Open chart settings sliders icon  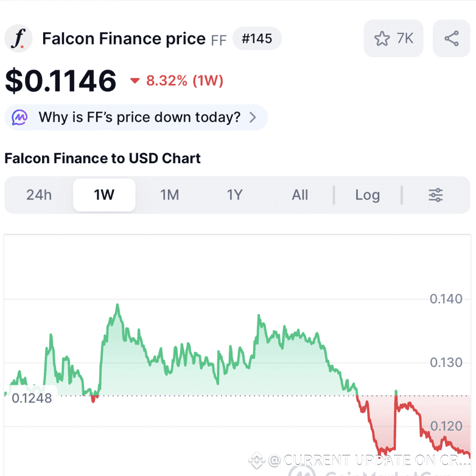coord(435,195)
